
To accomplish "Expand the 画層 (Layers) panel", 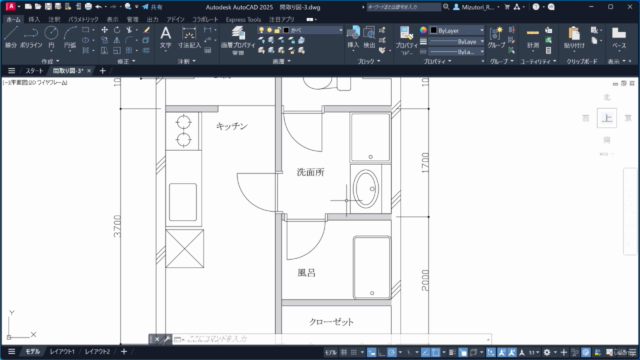I will [x=281, y=61].
